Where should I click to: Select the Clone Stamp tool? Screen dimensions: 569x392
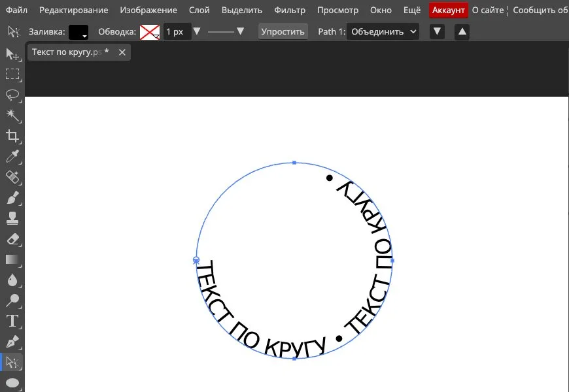[12, 218]
